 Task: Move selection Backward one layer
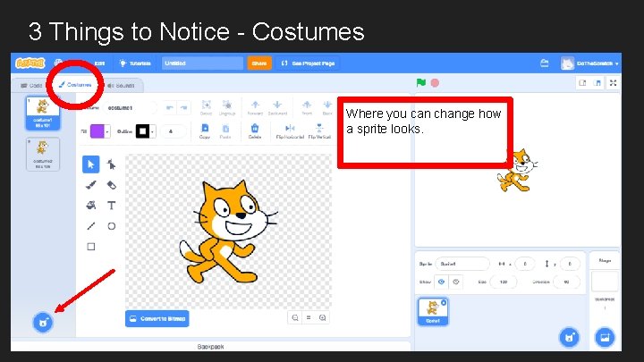[277, 107]
